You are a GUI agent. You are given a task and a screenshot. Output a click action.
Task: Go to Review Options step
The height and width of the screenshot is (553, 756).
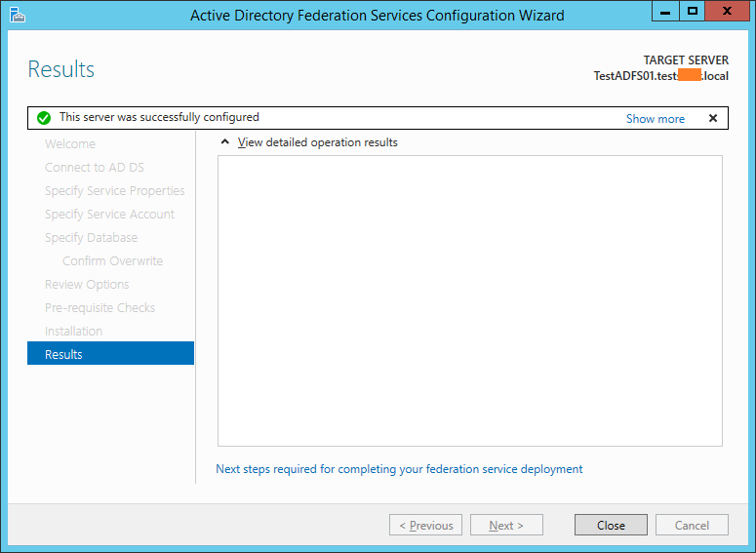(87, 285)
